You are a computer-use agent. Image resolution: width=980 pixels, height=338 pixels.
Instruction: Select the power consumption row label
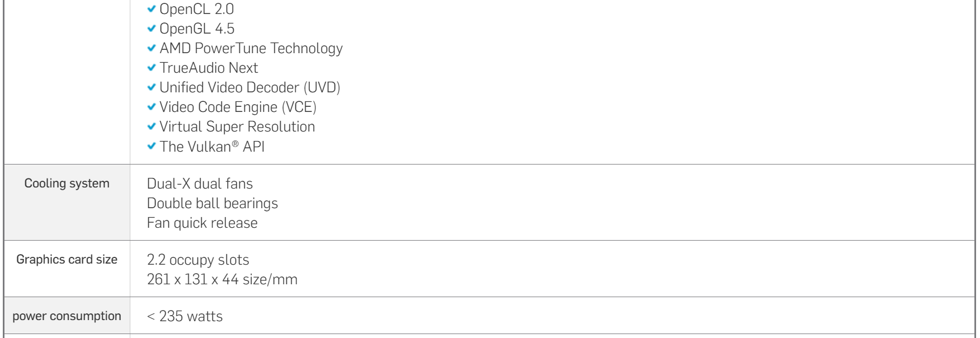(x=67, y=316)
